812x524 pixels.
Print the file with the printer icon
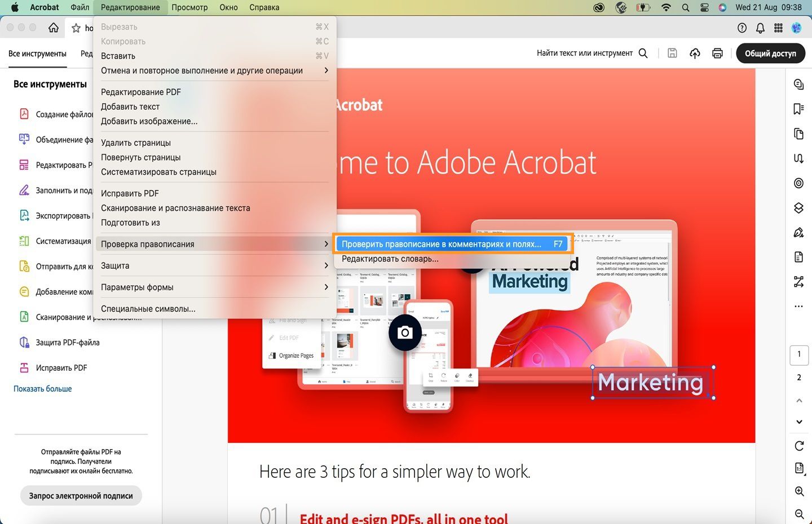717,53
